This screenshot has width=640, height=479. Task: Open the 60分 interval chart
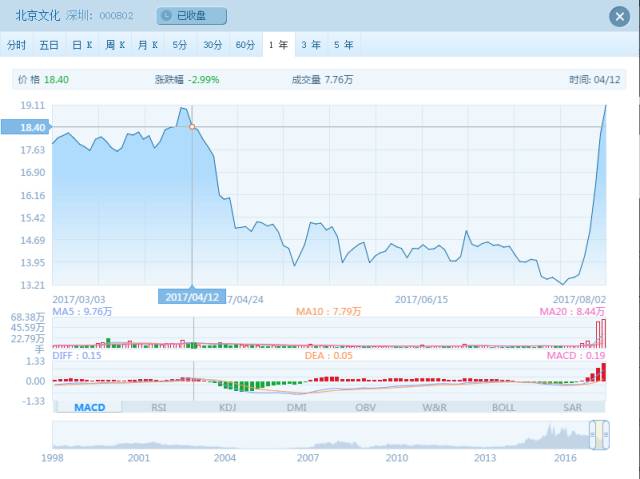(245, 45)
